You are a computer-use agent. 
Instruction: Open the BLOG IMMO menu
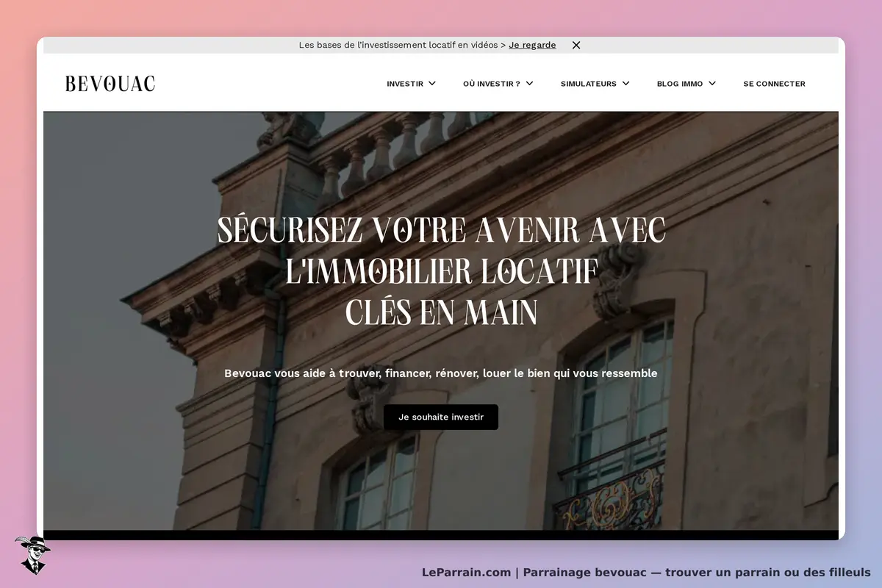pyautogui.click(x=680, y=84)
